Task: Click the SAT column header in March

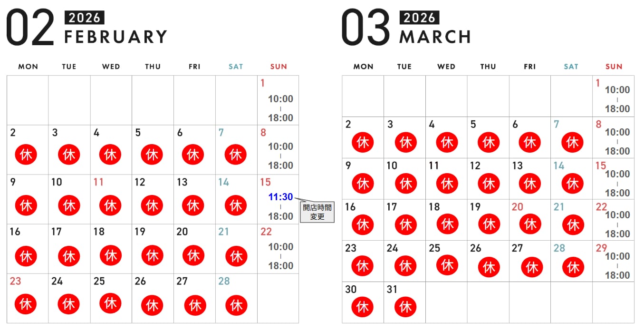Action: [x=571, y=67]
